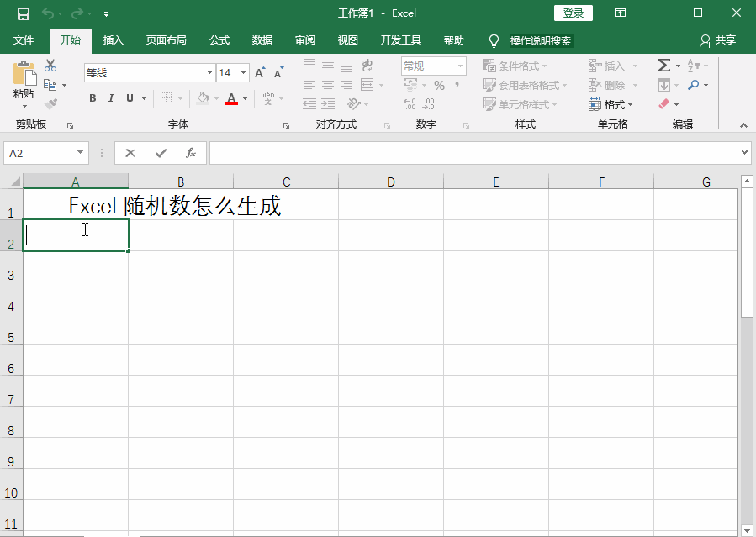
Task: Click the Decrease Font Size icon
Action: [278, 73]
